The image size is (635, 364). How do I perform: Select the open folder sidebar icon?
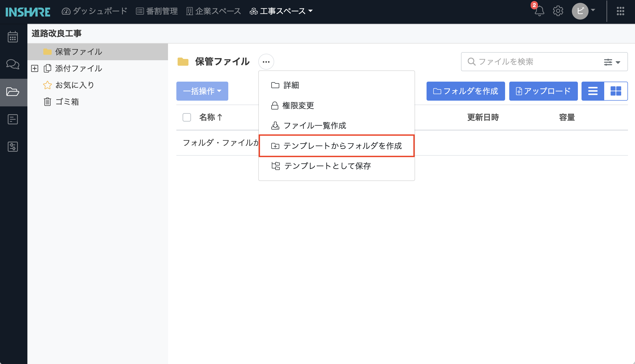[13, 92]
